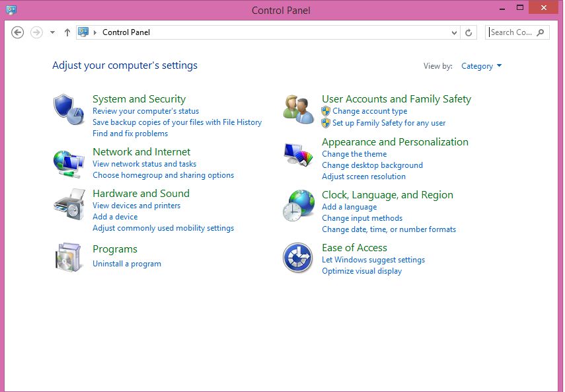Screen dimensions: 565x392
Task: Click Add a device link
Action: (x=115, y=217)
